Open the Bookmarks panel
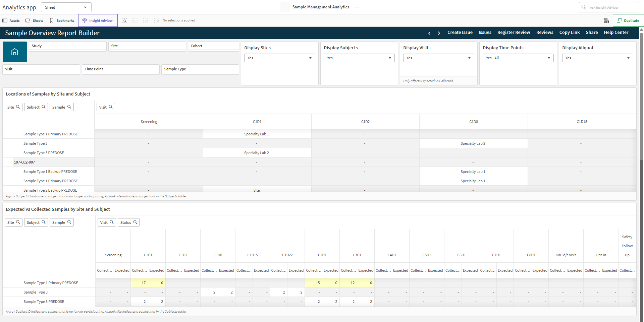The image size is (644, 322). pyautogui.click(x=62, y=20)
